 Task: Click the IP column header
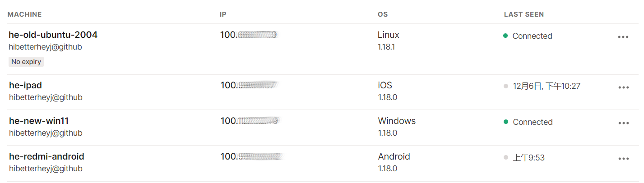223,14
